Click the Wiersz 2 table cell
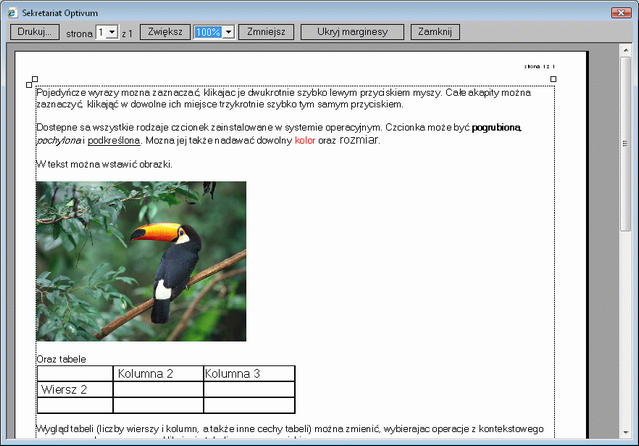Viewport: 639px width, 446px height. click(x=75, y=389)
